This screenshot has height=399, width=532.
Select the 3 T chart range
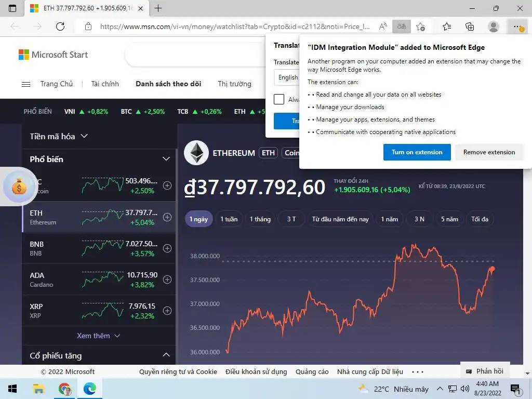point(291,219)
